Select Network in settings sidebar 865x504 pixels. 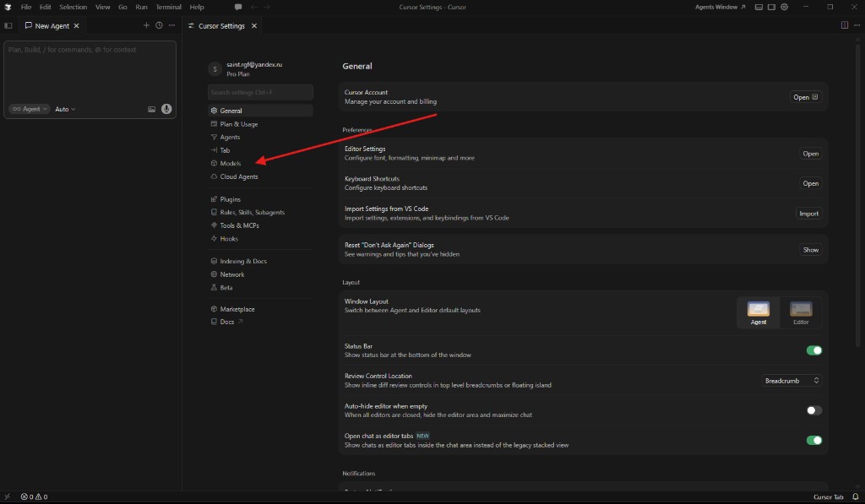coord(260,274)
